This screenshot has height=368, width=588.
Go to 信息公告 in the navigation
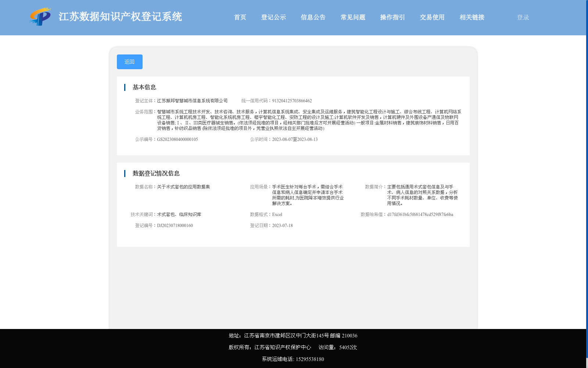[313, 17]
